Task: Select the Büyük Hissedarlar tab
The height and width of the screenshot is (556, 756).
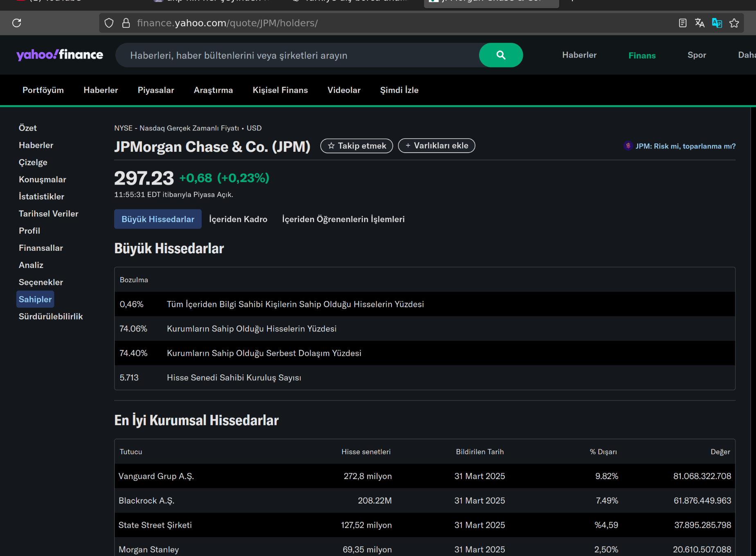Action: [x=158, y=219]
